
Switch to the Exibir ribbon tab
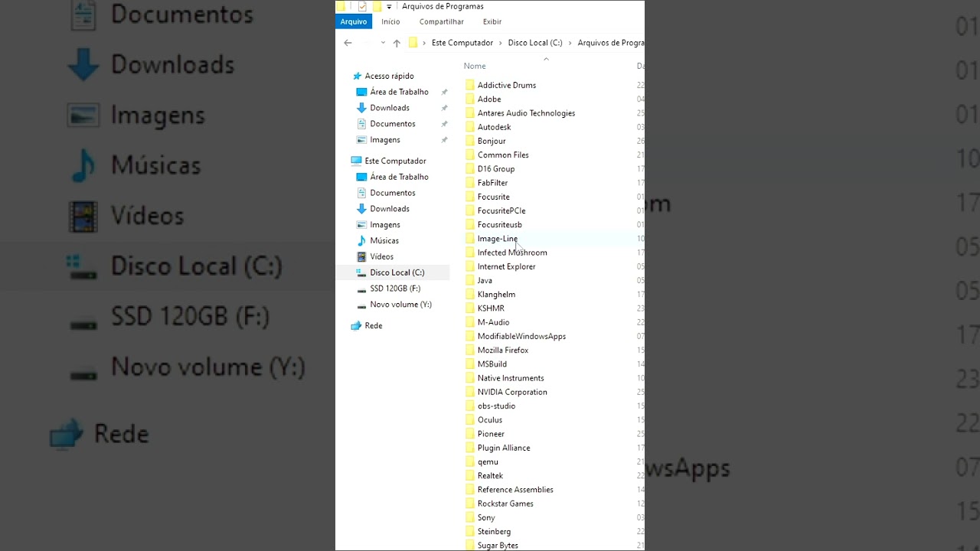click(492, 21)
